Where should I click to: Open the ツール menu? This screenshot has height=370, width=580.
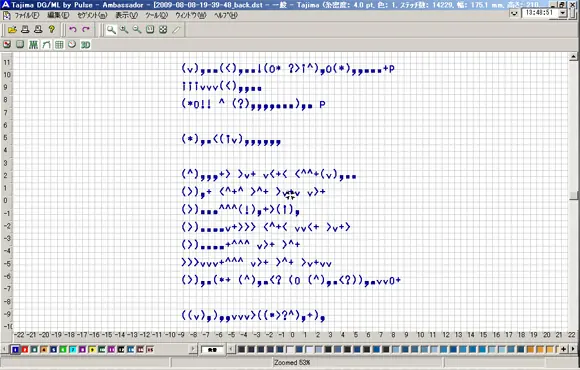click(x=156, y=16)
